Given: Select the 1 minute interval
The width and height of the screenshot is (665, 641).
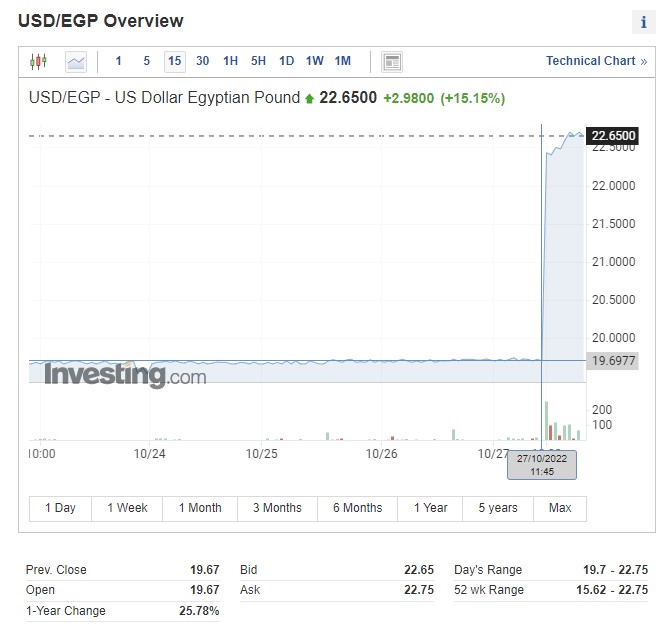Looking at the screenshot, I should pos(118,61).
